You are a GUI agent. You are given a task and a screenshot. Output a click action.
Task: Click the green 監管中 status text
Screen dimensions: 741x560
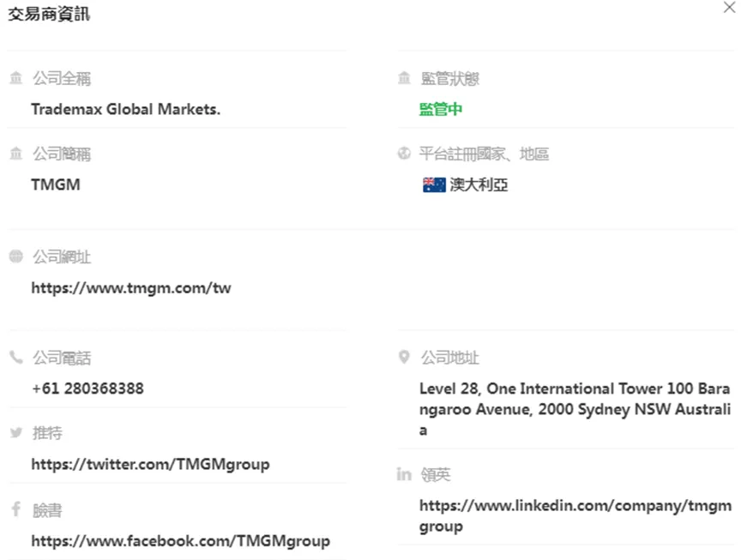(x=441, y=109)
